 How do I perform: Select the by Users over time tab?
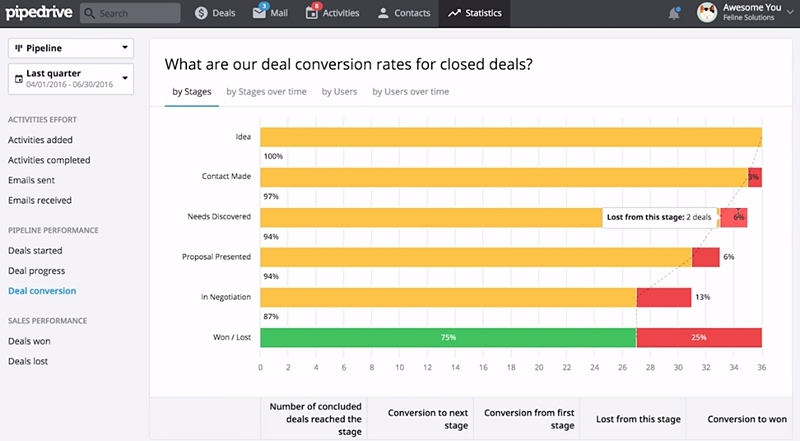[x=410, y=92]
